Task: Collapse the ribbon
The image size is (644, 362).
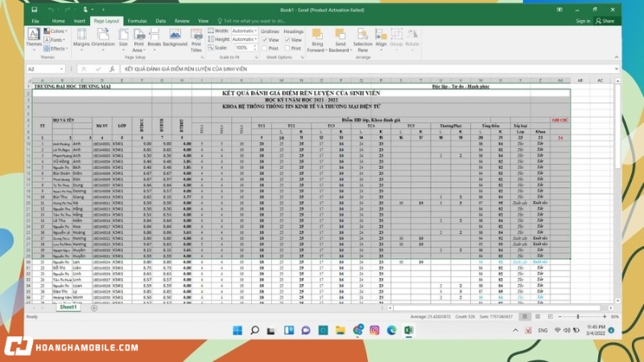Action: click(x=616, y=57)
